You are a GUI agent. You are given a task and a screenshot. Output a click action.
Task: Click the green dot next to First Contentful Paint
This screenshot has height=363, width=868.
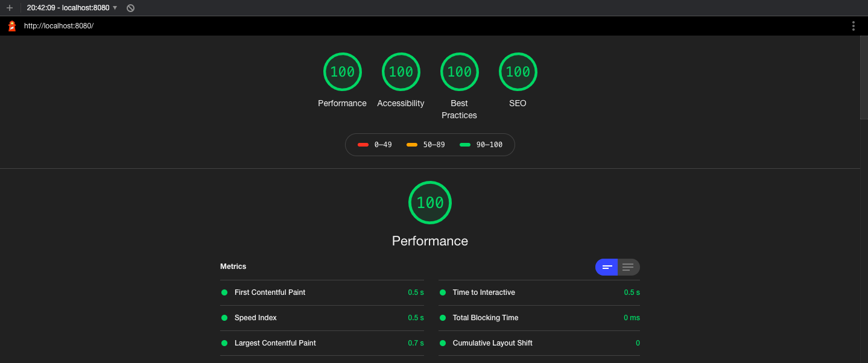pos(224,292)
